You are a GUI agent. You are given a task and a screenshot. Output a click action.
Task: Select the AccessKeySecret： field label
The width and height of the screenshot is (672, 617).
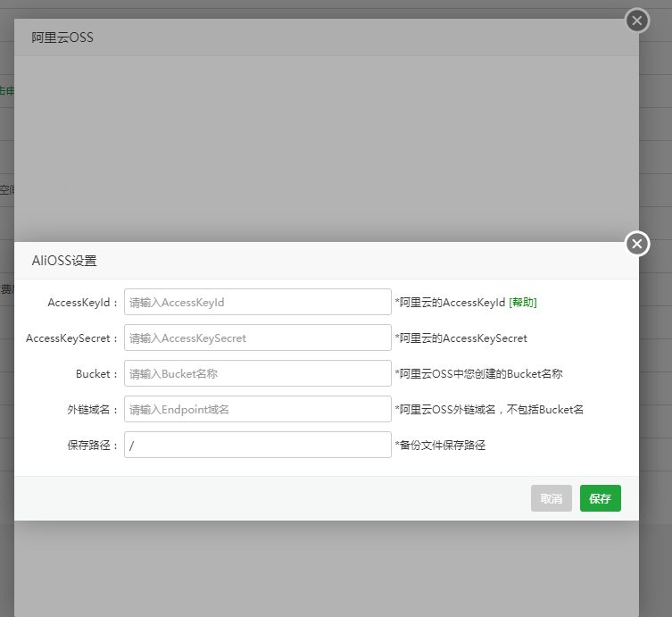(72, 338)
